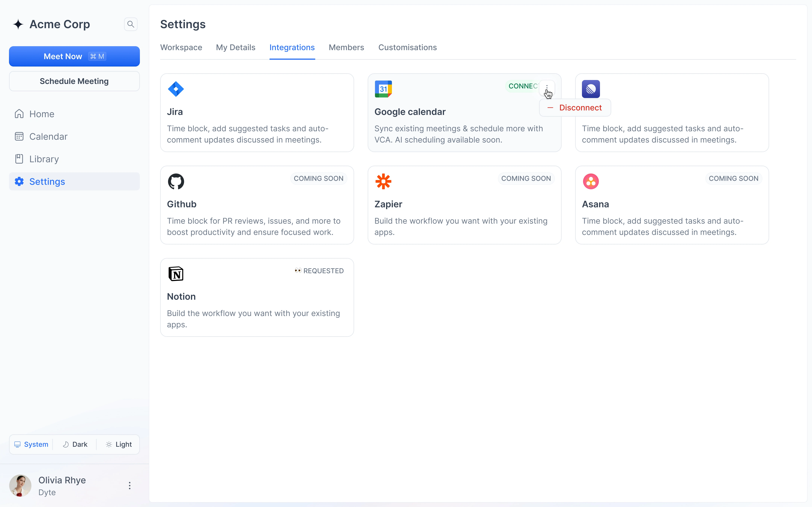The height and width of the screenshot is (507, 812).
Task: Open Olivia Rhye's profile menu
Action: (130, 485)
